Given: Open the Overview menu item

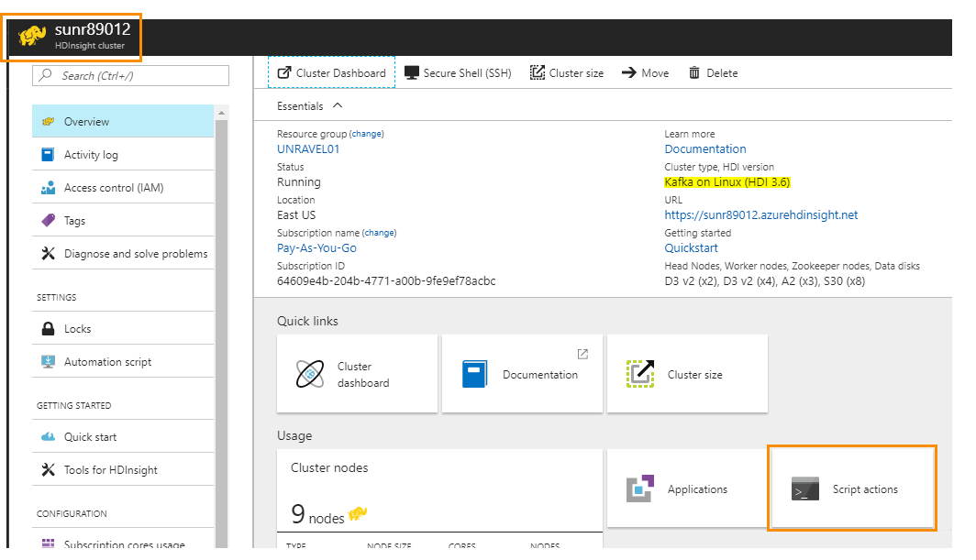Looking at the screenshot, I should pyautogui.click(x=123, y=121).
